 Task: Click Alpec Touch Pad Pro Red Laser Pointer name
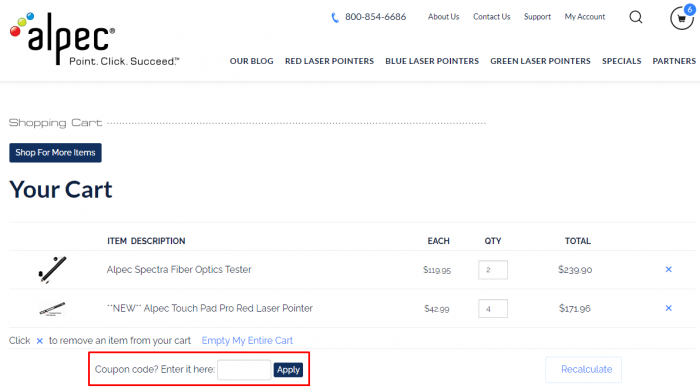coord(210,309)
